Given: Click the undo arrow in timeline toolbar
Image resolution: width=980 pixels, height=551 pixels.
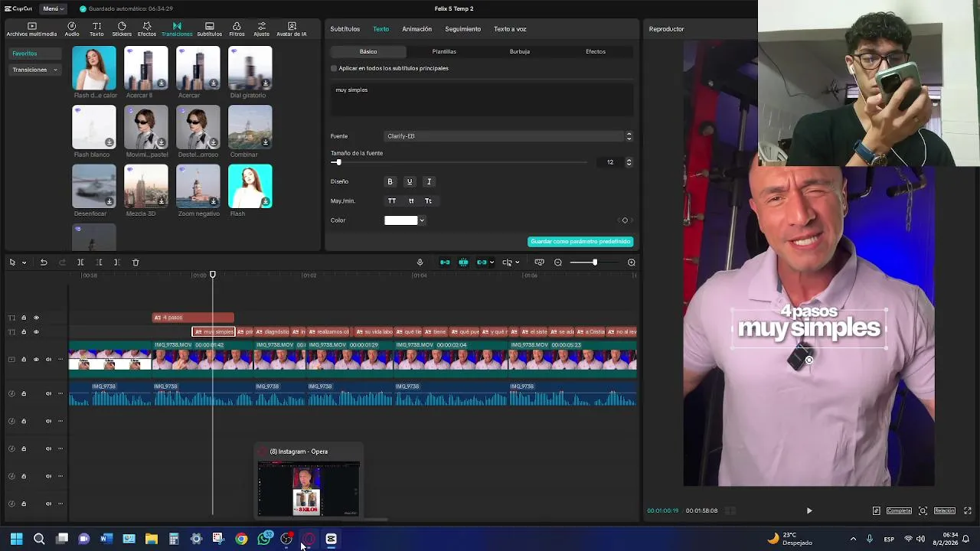Looking at the screenshot, I should [x=44, y=262].
